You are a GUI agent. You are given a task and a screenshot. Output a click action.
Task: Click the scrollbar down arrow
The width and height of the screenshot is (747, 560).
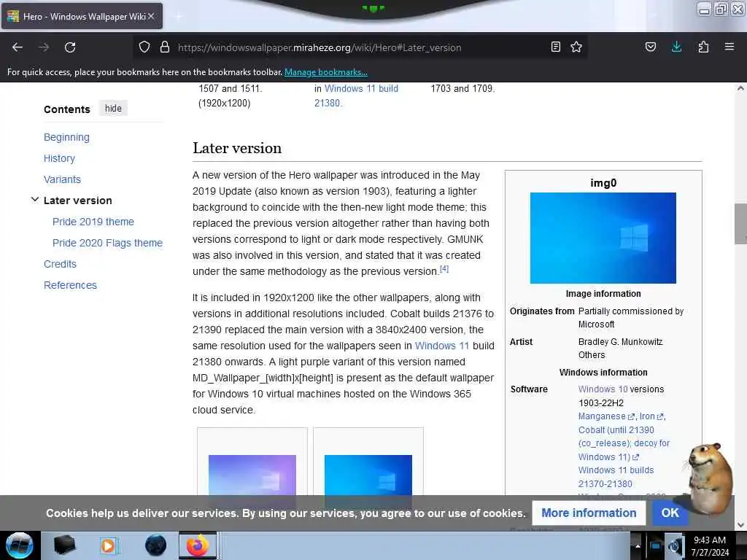740,525
